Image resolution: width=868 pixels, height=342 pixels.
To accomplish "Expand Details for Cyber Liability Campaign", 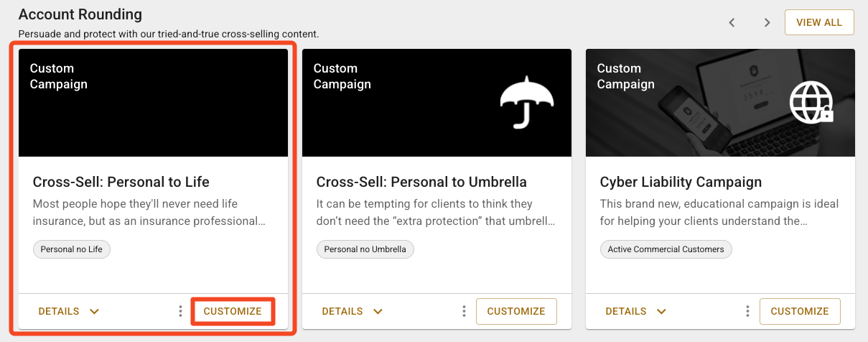I will click(635, 311).
